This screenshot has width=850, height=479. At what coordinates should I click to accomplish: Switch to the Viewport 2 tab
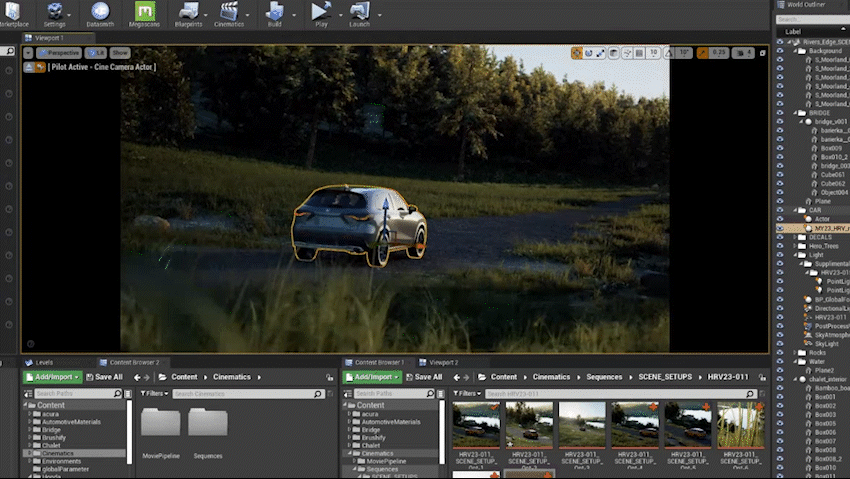[x=443, y=362]
